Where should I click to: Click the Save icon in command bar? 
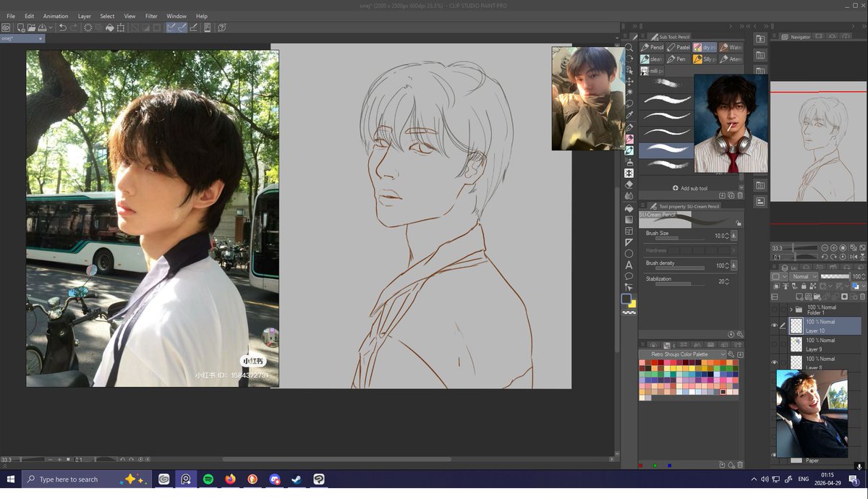(43, 27)
